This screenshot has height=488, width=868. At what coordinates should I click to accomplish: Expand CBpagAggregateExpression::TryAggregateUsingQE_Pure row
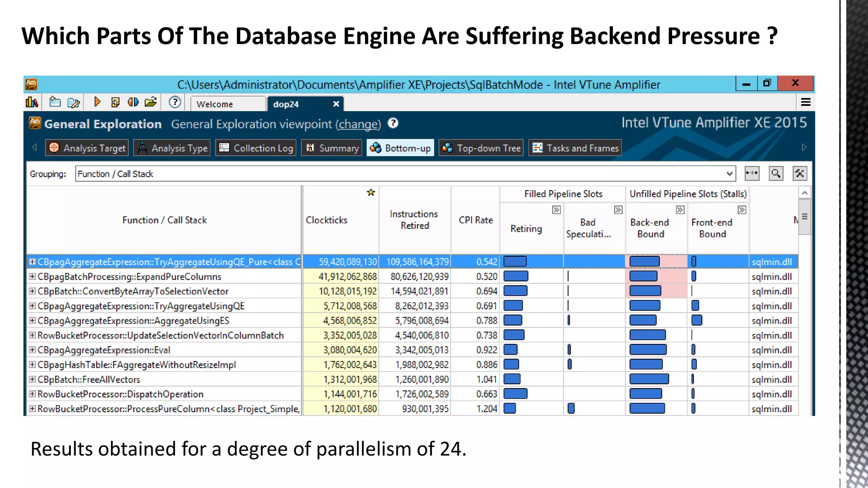32,262
